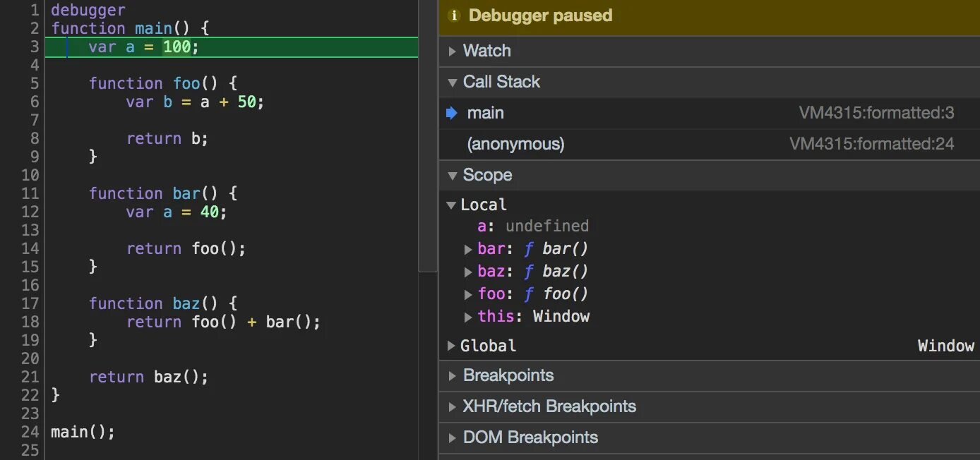
Task: Expand the bar function entry
Action: tap(468, 249)
